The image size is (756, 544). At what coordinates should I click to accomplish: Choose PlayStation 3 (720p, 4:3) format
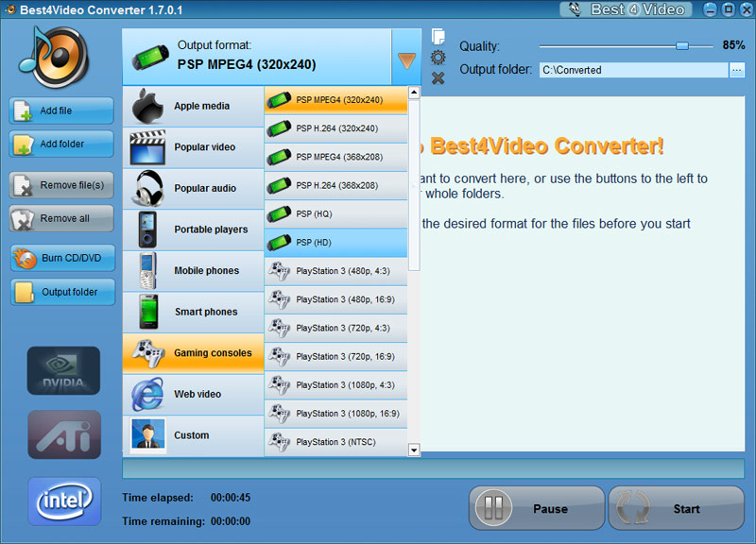tap(336, 328)
